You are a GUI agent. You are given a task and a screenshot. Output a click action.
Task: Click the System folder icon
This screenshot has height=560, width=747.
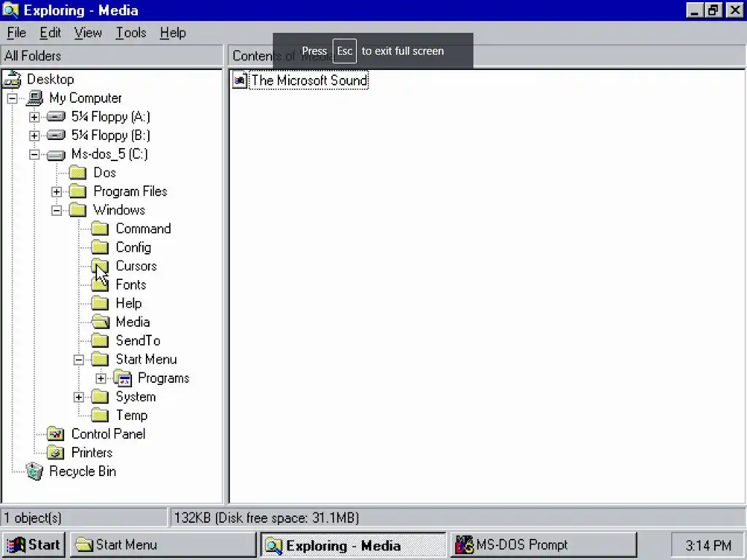(100, 397)
